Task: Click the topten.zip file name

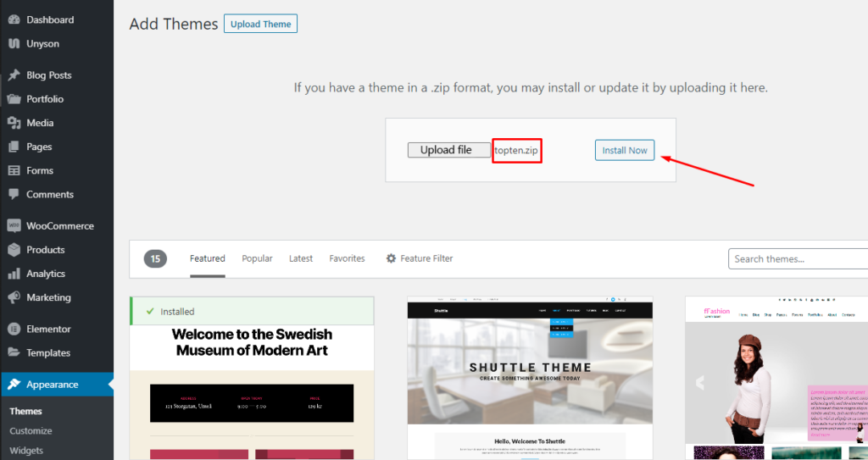Action: (516, 150)
